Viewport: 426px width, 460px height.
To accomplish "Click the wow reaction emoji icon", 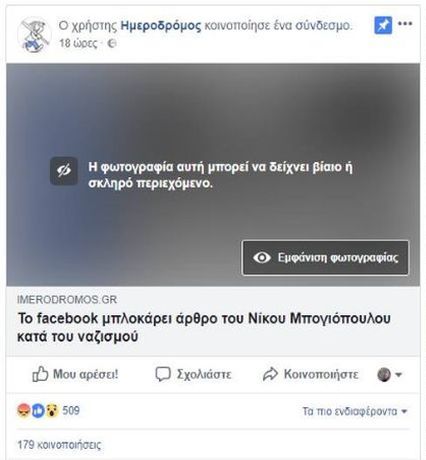I will 52,411.
